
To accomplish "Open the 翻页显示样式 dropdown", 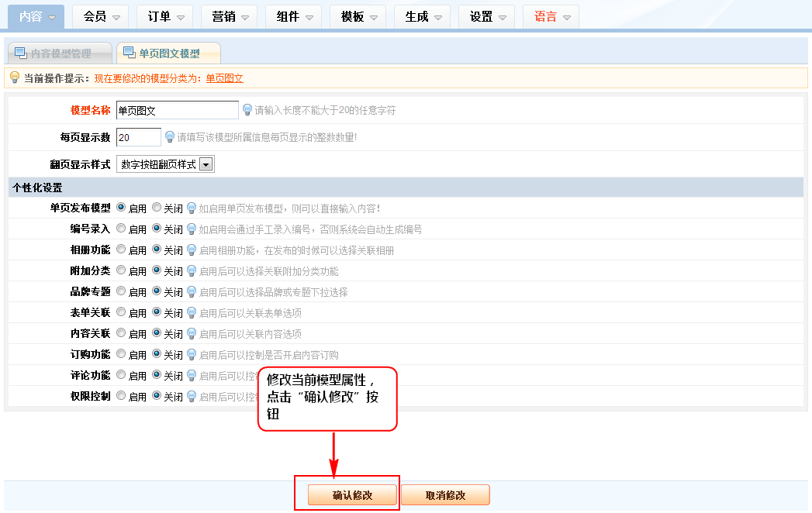I will tap(206, 164).
